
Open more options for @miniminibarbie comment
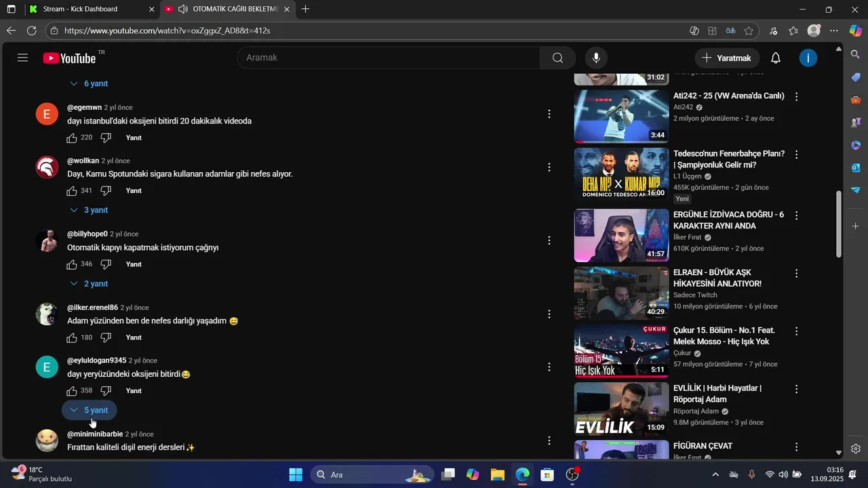pos(549,441)
